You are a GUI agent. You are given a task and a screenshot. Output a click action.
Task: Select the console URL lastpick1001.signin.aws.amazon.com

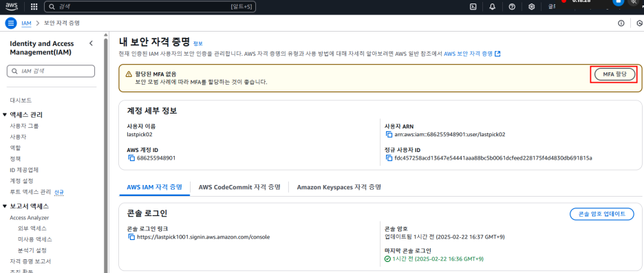pos(203,237)
